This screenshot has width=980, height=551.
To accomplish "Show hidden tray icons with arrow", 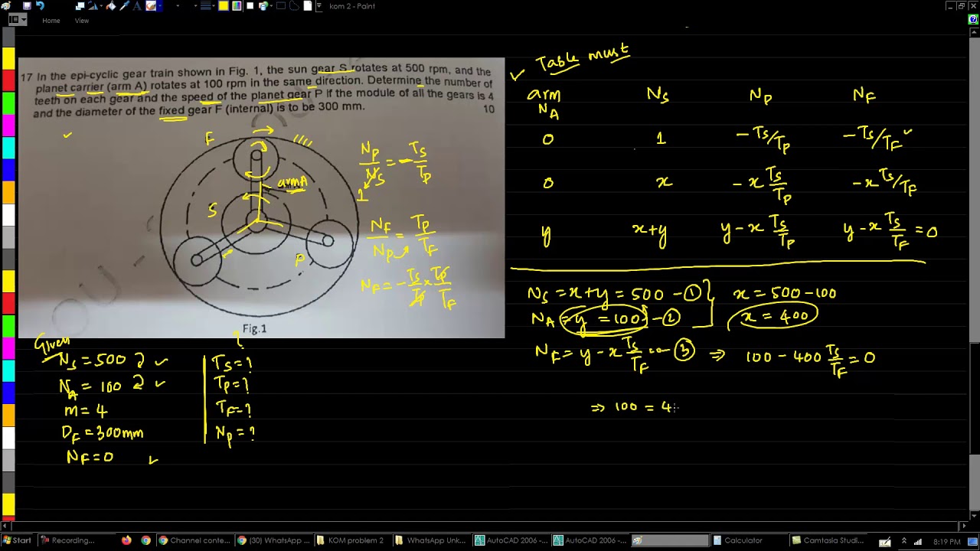I will [x=904, y=541].
